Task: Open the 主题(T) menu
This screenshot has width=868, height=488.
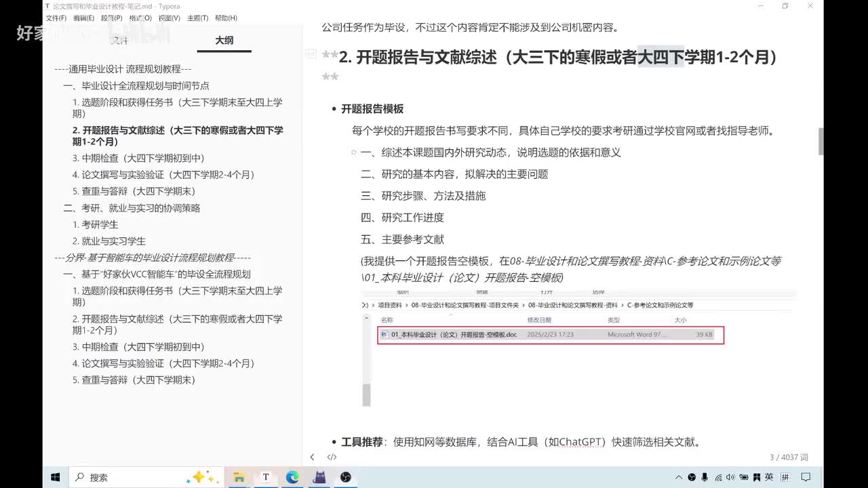Action: [197, 18]
